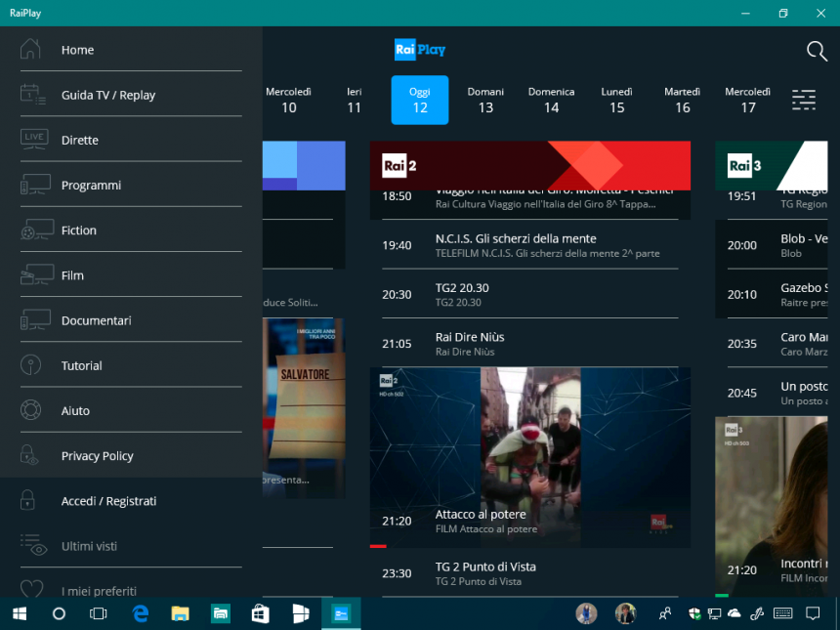Open Rai 3 21:20 film thumbnail

point(772,507)
